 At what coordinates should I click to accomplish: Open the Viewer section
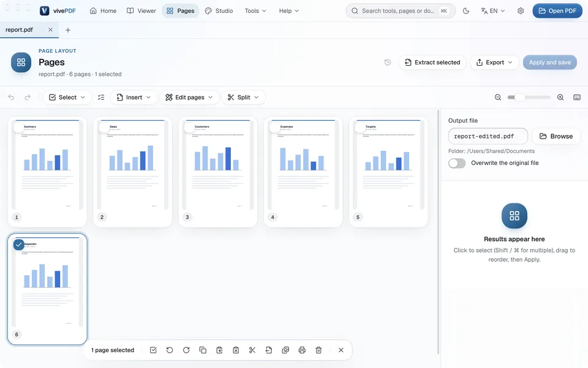(x=141, y=11)
